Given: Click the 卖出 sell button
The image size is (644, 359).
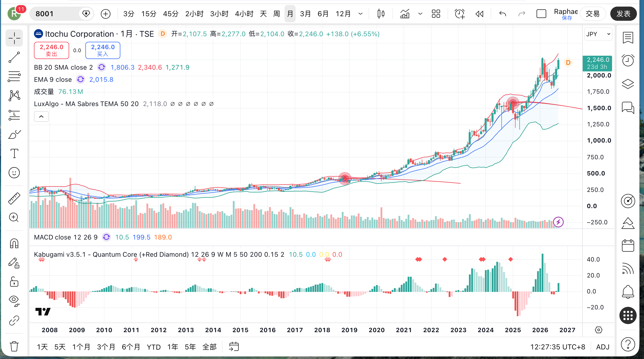Looking at the screenshot, I should tap(51, 50).
